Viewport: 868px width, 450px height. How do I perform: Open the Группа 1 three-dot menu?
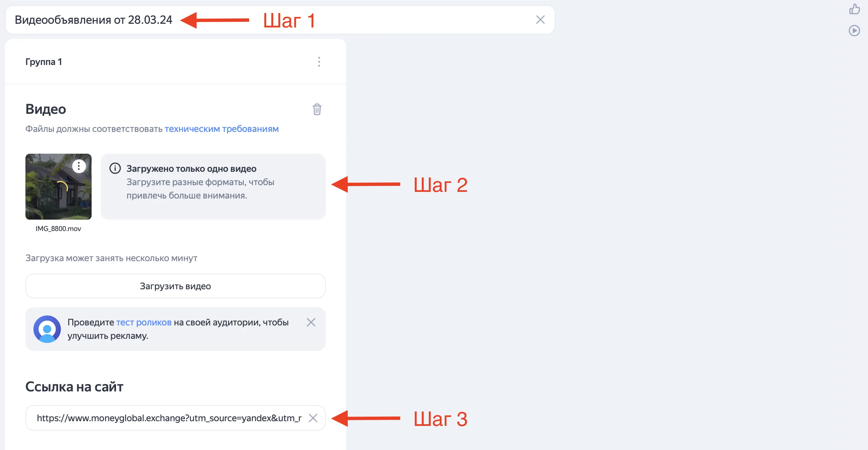coord(319,62)
